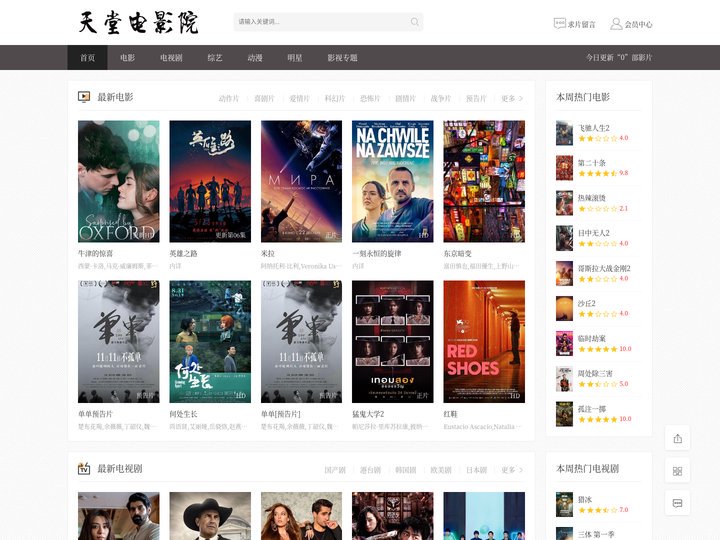Viewport: 720px width, 540px height.
Task: Open the 影视专题 nav tab
Action: coord(342,57)
